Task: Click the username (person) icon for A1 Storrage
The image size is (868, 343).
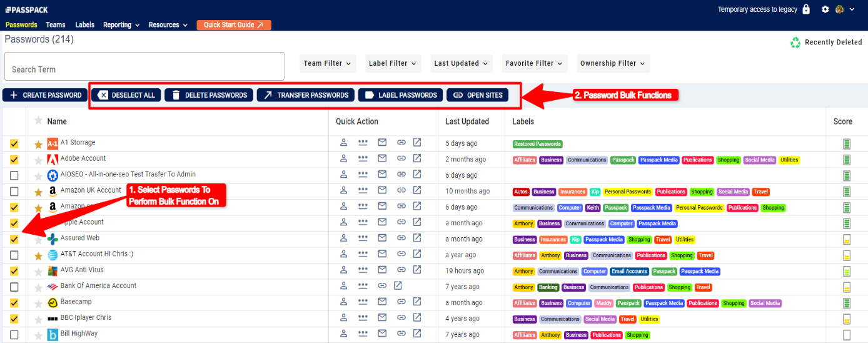Action: click(x=343, y=143)
